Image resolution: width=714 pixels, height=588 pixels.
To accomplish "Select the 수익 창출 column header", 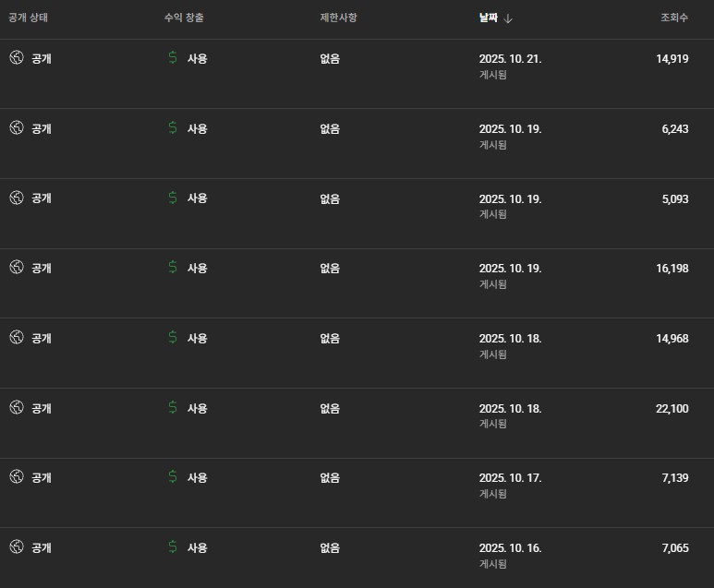I will [x=184, y=18].
